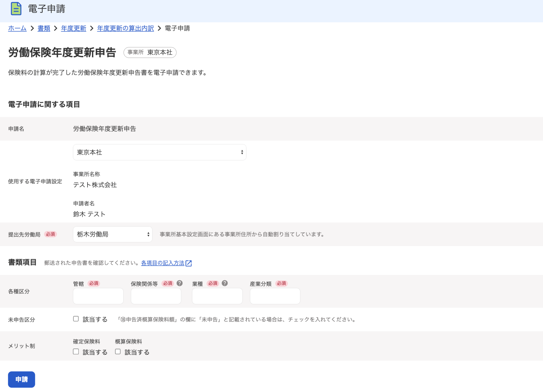The image size is (543, 392).
Task: Click the 各種区分 row label
Action: (x=19, y=291)
